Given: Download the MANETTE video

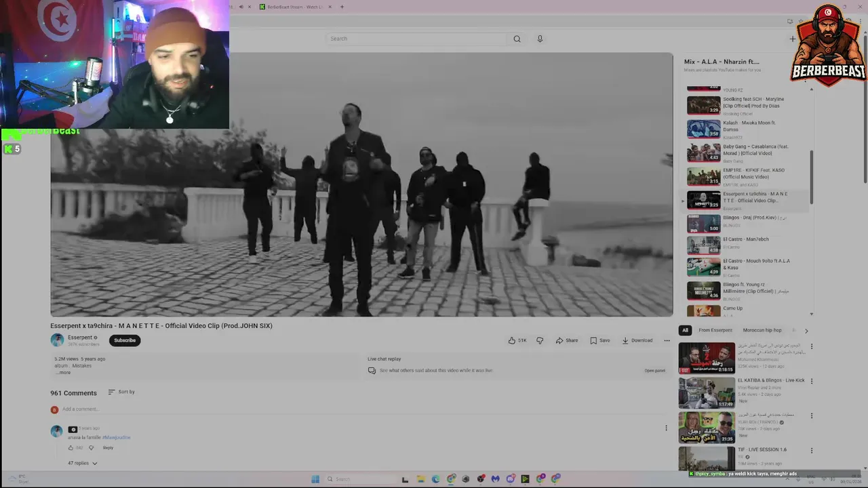Looking at the screenshot, I should point(637,340).
